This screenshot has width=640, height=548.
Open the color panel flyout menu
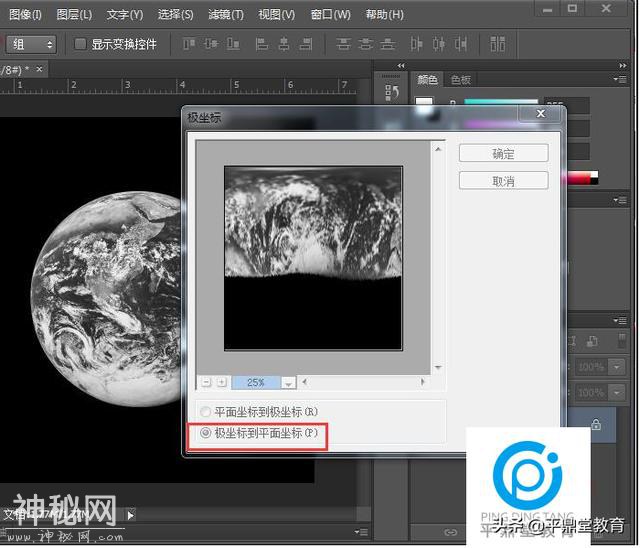point(620,79)
